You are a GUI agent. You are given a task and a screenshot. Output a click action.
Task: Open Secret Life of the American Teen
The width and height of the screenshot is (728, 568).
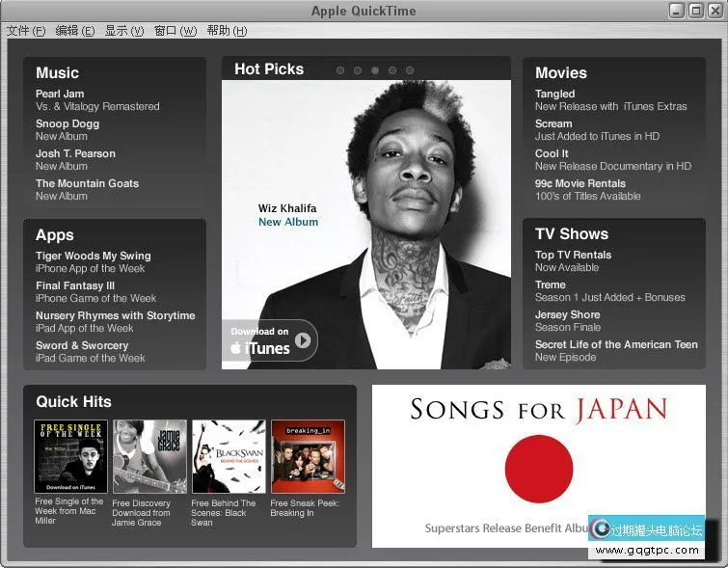tap(616, 351)
